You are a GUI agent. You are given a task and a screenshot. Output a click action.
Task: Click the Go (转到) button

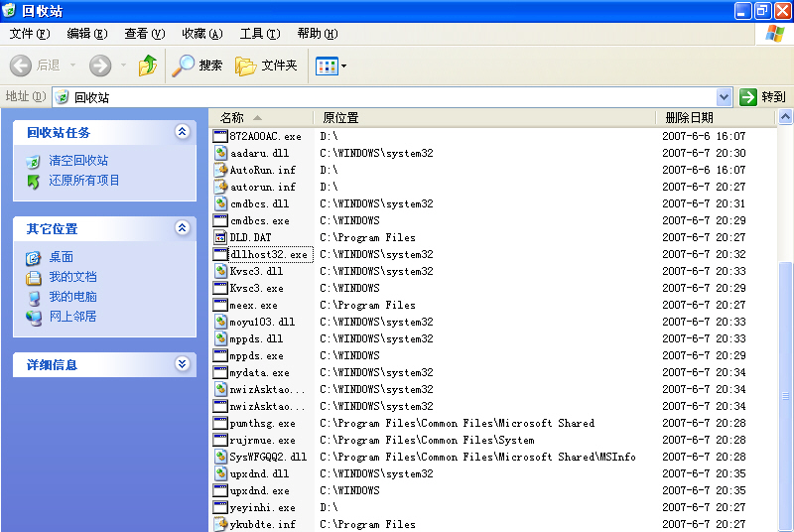pos(762,97)
